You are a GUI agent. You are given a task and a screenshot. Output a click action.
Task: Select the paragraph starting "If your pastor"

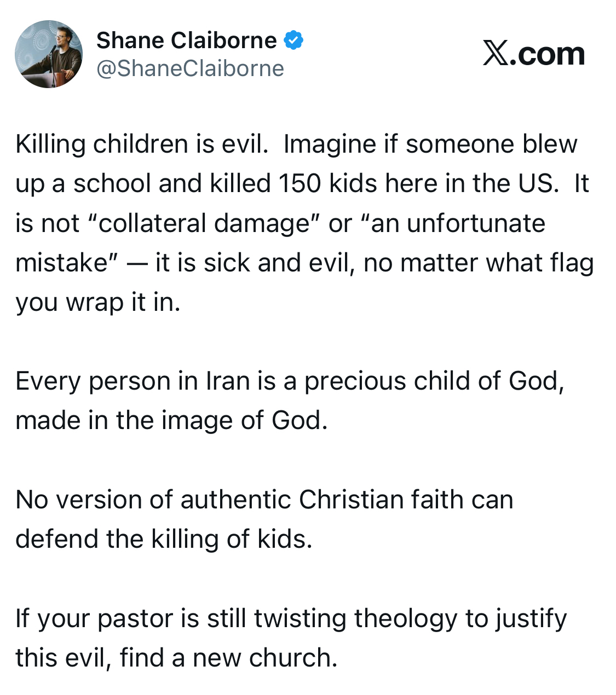click(291, 638)
